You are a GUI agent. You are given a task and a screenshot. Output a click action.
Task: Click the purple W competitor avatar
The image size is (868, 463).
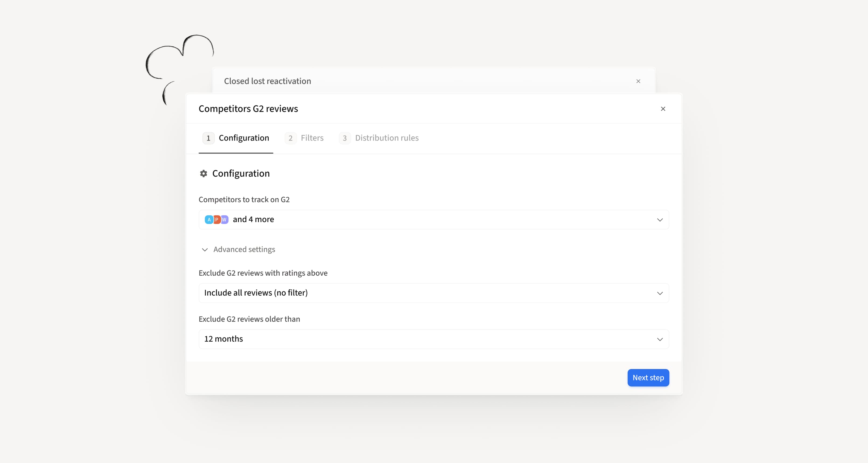(x=225, y=220)
